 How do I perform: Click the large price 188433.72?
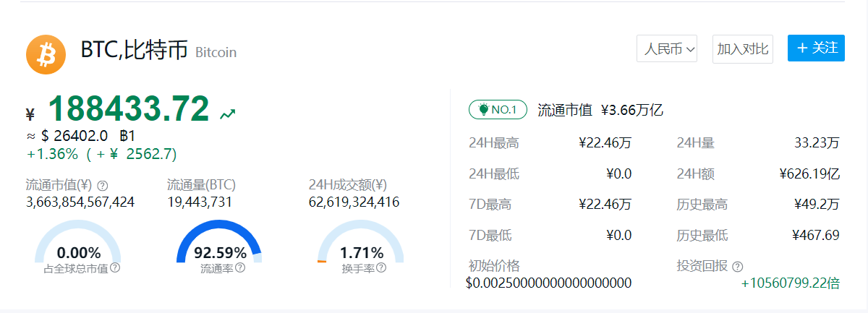[128, 109]
